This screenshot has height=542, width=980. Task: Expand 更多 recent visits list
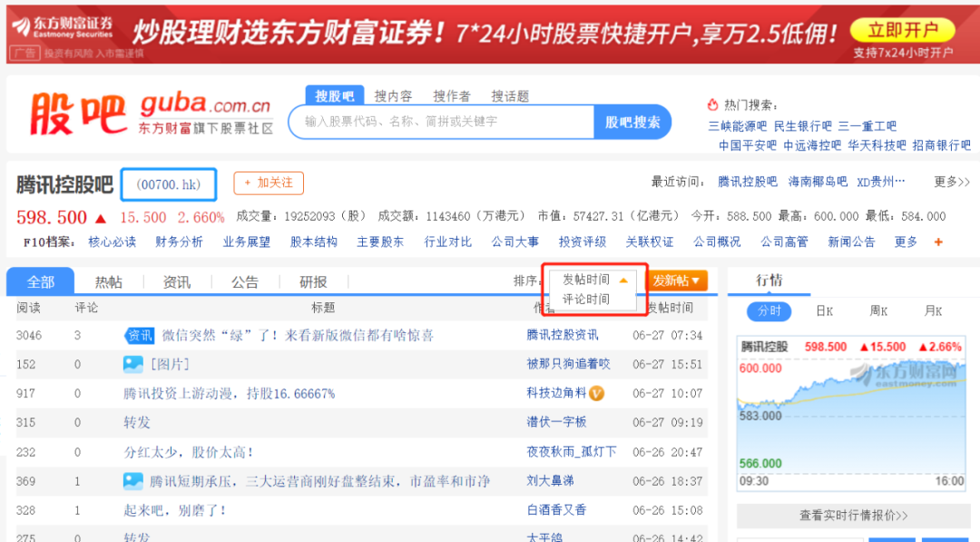point(951,182)
